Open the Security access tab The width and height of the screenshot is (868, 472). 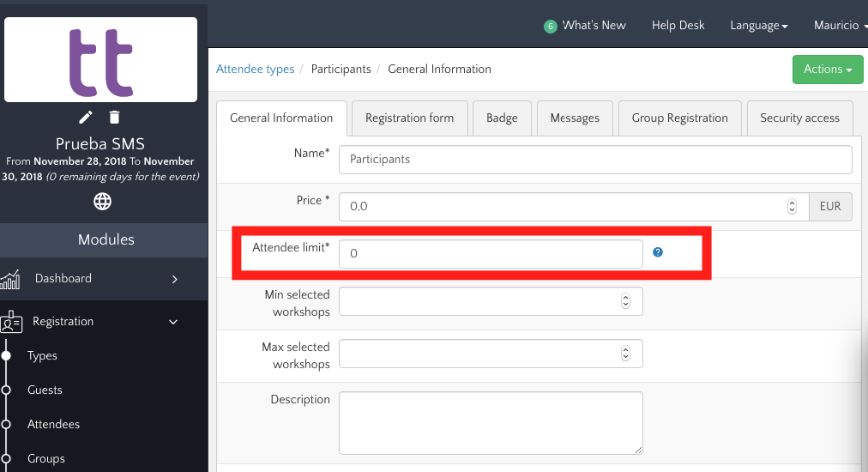pyautogui.click(x=799, y=118)
